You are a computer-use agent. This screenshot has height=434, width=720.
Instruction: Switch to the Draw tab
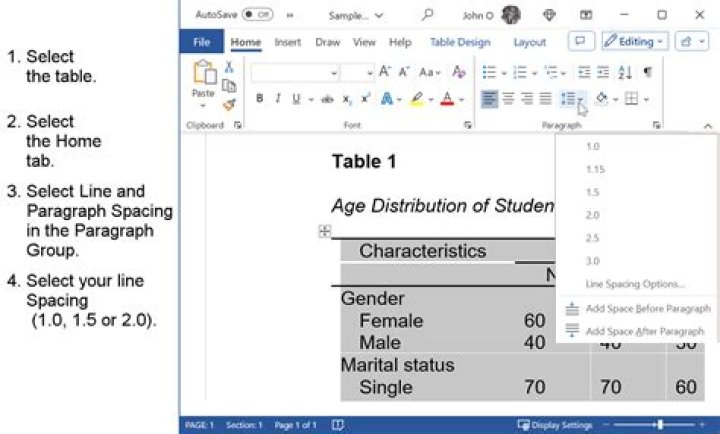click(x=327, y=42)
